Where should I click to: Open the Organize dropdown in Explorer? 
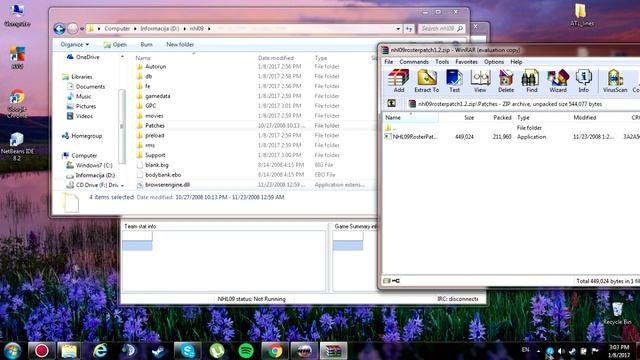click(x=75, y=44)
